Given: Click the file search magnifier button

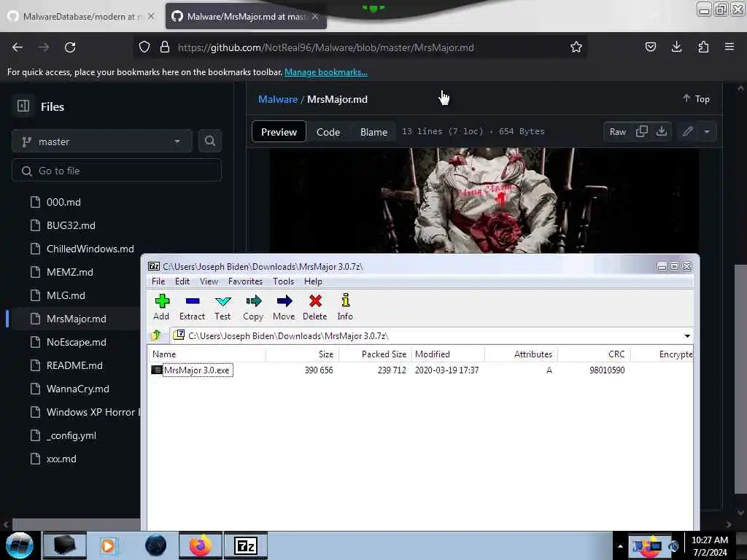Looking at the screenshot, I should pyautogui.click(x=209, y=141).
